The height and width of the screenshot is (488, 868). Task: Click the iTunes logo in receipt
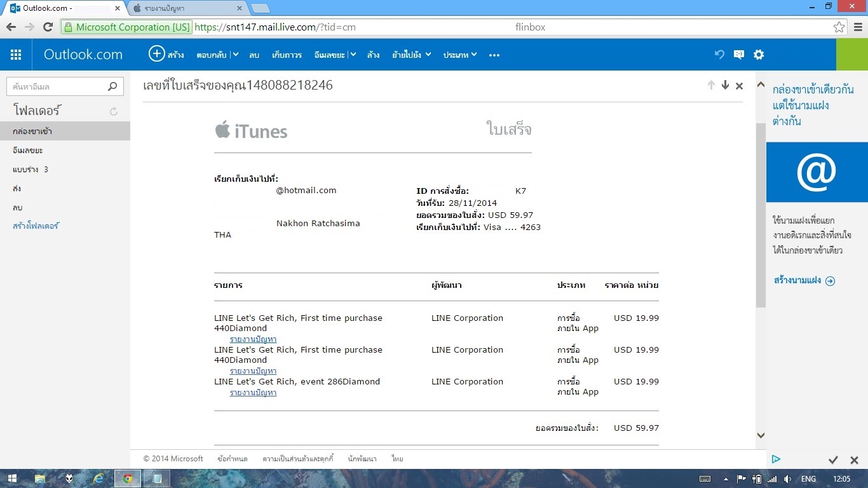pyautogui.click(x=251, y=131)
